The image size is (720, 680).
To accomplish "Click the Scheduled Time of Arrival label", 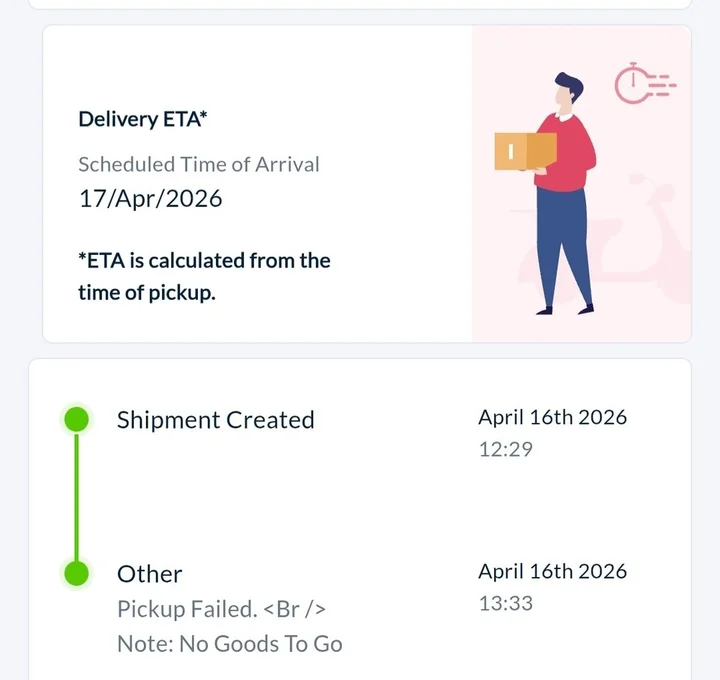I will coord(199,164).
